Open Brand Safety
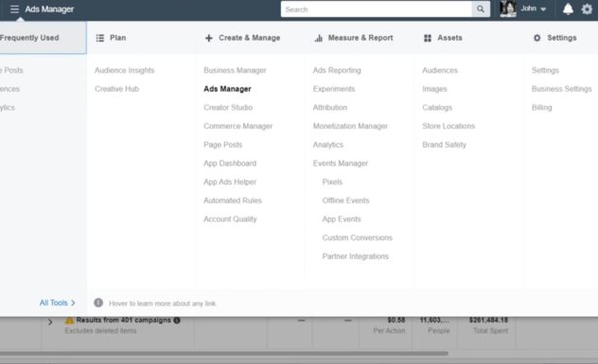Screen dimensions: 598x364 (x=445, y=145)
